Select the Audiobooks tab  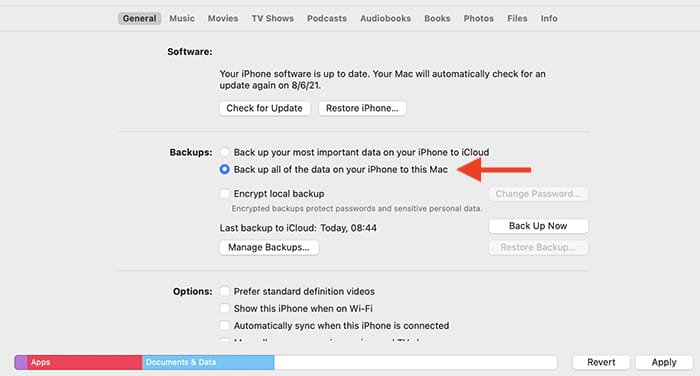pos(385,18)
